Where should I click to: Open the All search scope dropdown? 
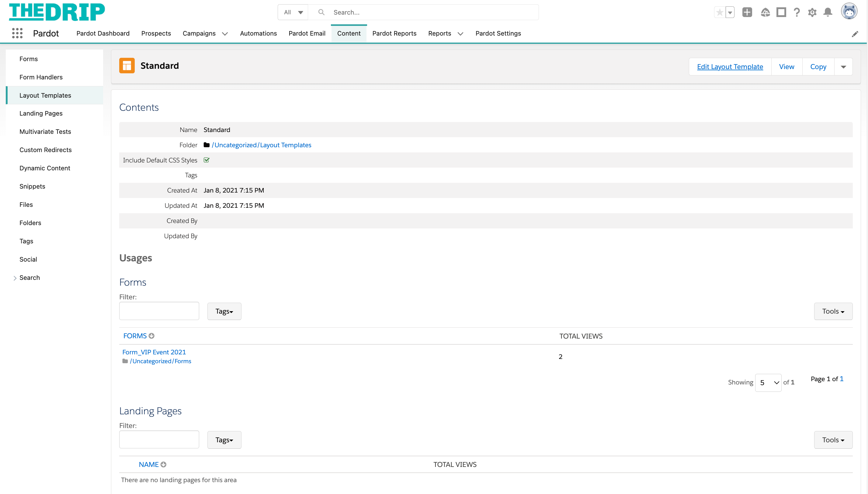pyautogui.click(x=293, y=12)
